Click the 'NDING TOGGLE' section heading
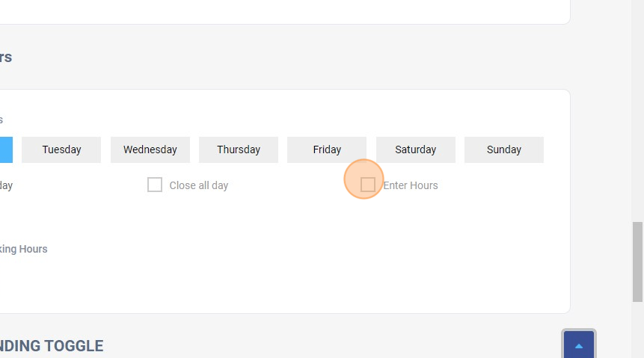This screenshot has height=358, width=644. pos(52,345)
